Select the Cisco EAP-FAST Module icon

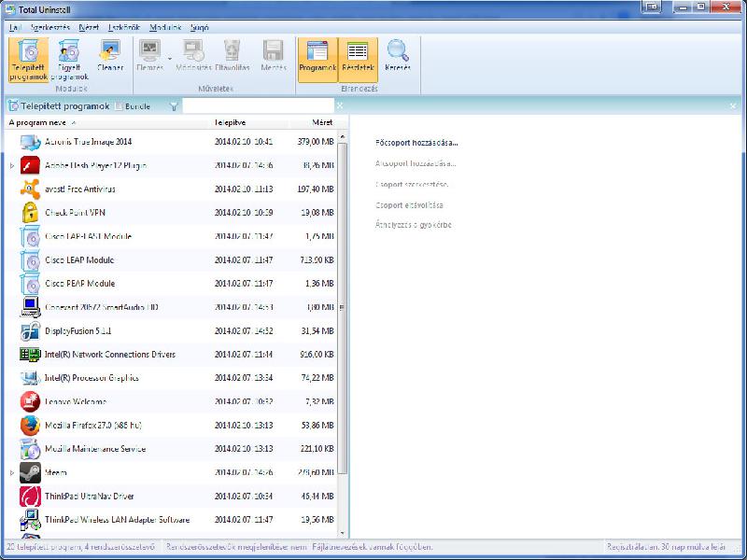30,237
